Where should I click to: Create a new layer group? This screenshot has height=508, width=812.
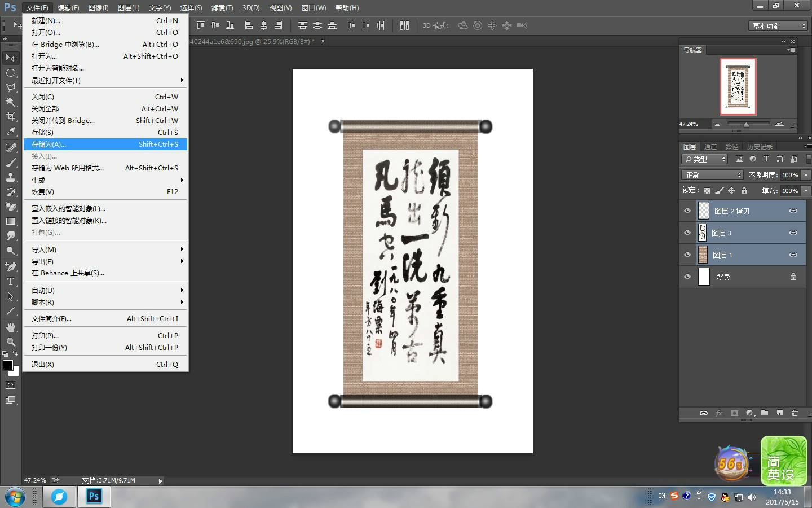pyautogui.click(x=765, y=413)
